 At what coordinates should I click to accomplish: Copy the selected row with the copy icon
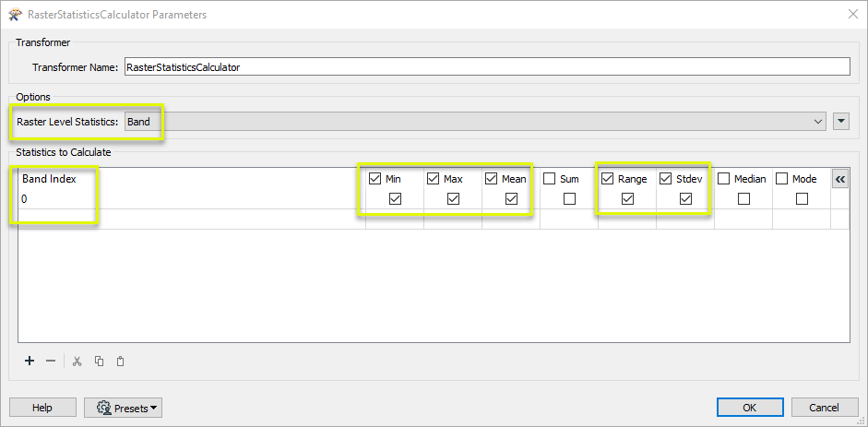tap(99, 362)
